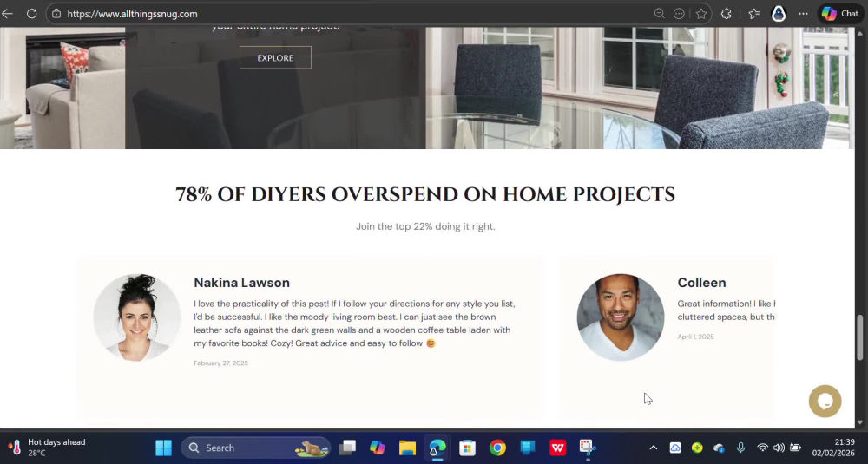Viewport: 868px width, 464px height.
Task: Open the Windows Start menu
Action: click(163, 448)
